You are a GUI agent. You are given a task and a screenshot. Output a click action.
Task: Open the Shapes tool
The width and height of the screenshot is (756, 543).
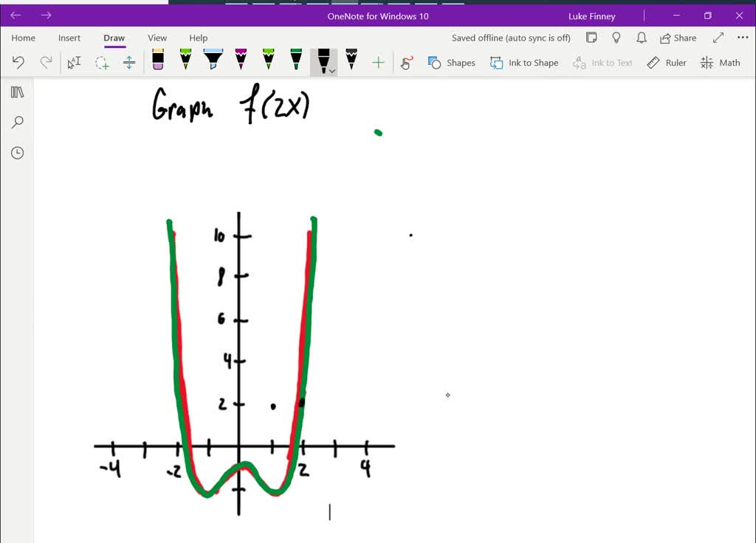point(451,63)
